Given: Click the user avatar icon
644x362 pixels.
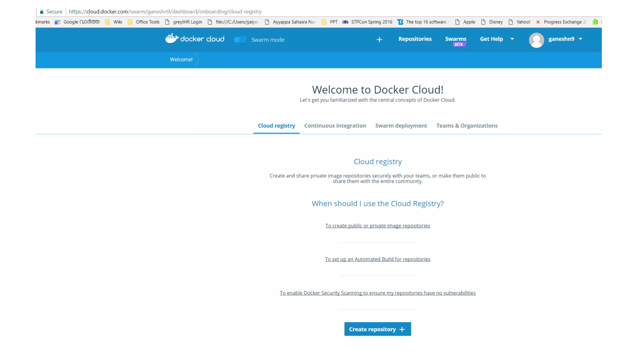Looking at the screenshot, I should 536,40.
